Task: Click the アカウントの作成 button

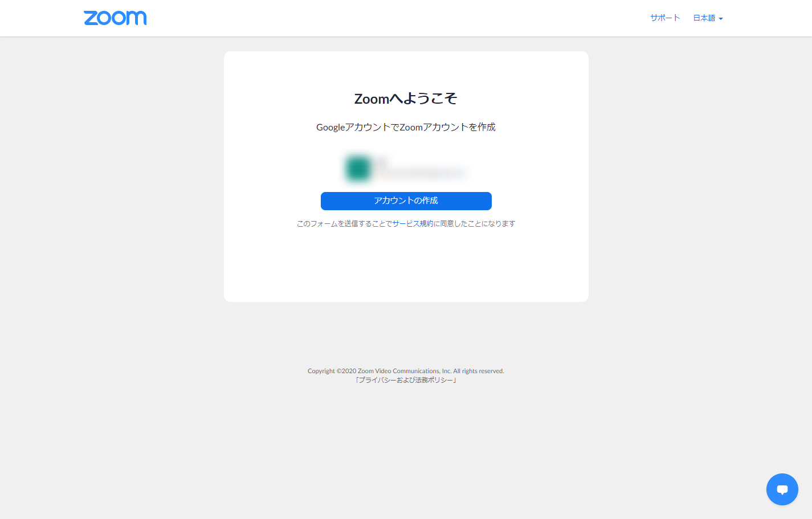Action: (x=406, y=201)
